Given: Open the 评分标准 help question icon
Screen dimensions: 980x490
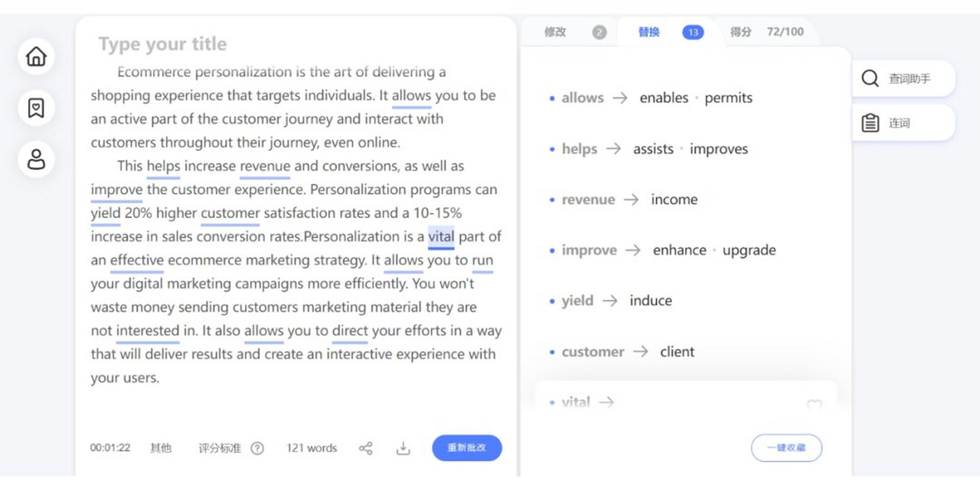Looking at the screenshot, I should click(x=257, y=448).
